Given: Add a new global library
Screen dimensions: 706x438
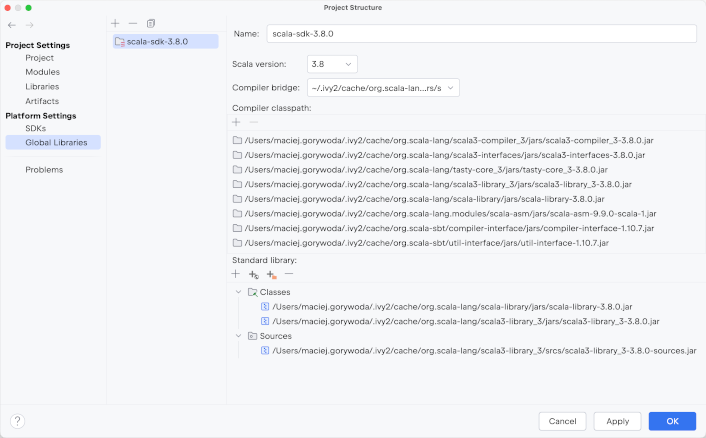Looking at the screenshot, I should click(x=115, y=23).
